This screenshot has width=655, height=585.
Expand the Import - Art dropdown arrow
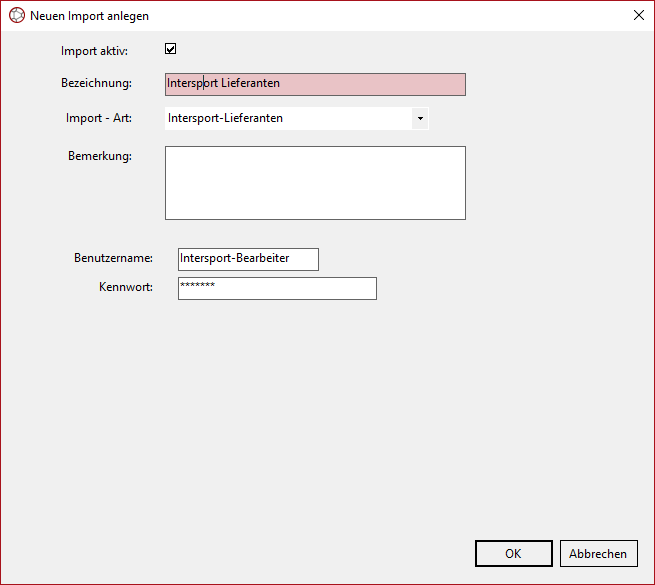[420, 119]
